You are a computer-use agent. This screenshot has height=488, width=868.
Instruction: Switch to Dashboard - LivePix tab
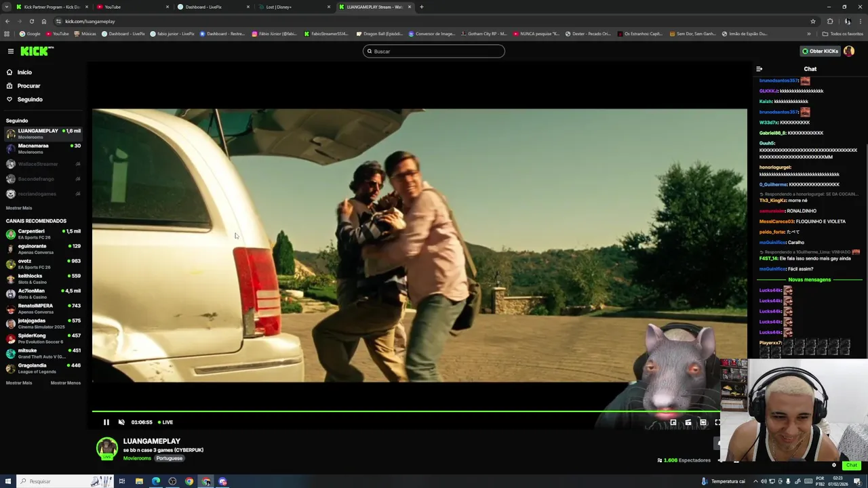(213, 7)
